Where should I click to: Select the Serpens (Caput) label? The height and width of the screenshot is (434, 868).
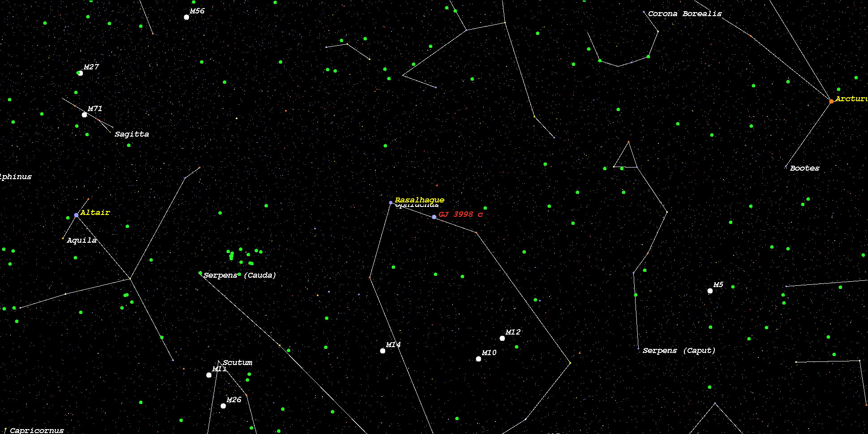(679, 351)
